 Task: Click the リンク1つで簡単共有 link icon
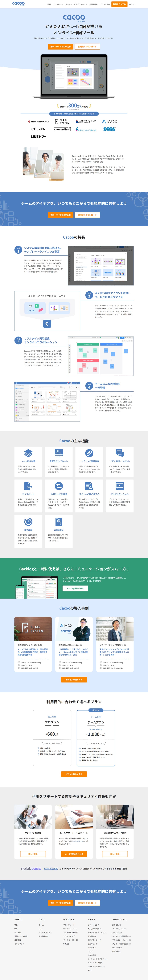pos(89,453)
